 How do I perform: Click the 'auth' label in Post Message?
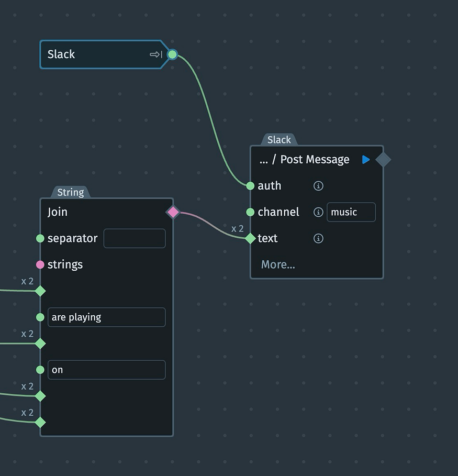point(269,186)
